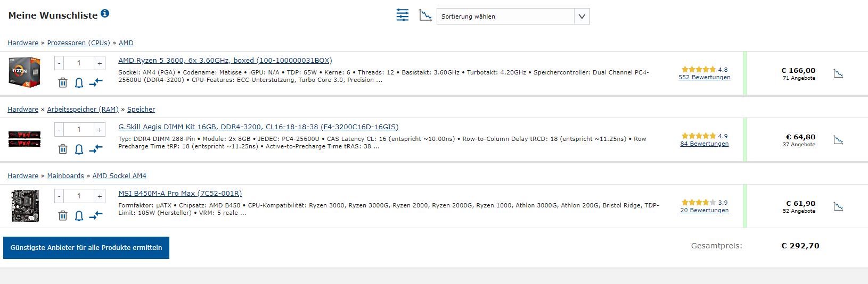This screenshot has width=868, height=284.
Task: Open G.Skill Aegis DIMM Kit 16GB link
Action: pos(258,127)
